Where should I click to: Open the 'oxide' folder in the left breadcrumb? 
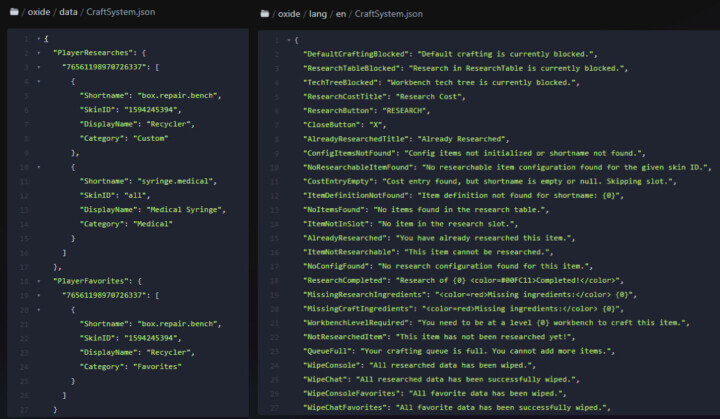(36, 13)
